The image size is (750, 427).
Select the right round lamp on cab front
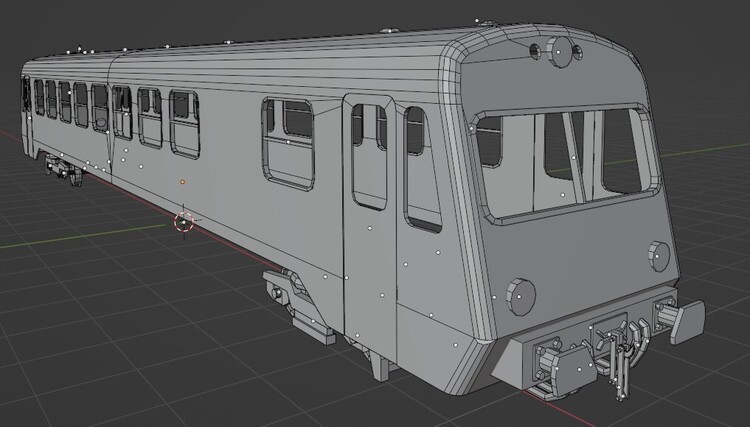pyautogui.click(x=659, y=257)
